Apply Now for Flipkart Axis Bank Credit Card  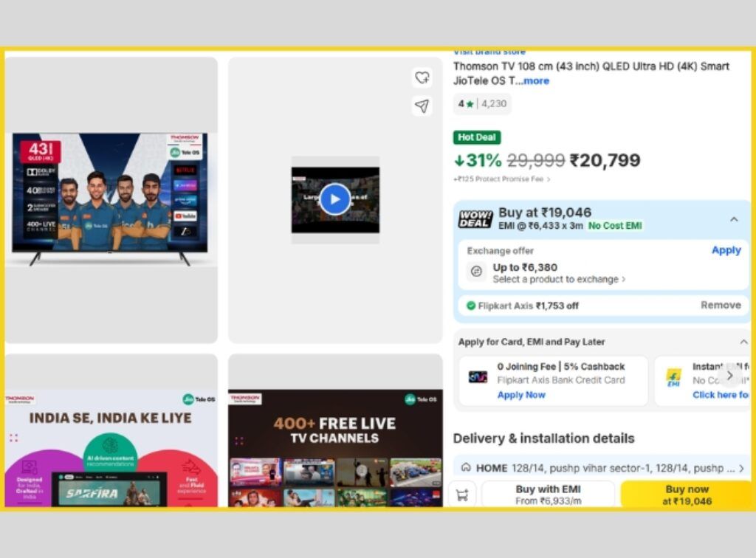[x=521, y=395]
